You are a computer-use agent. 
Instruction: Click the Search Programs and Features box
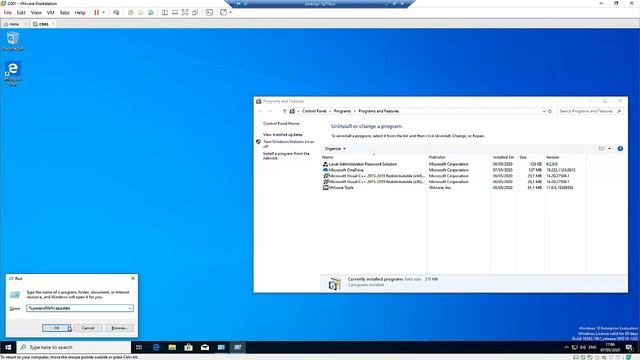[589, 111]
